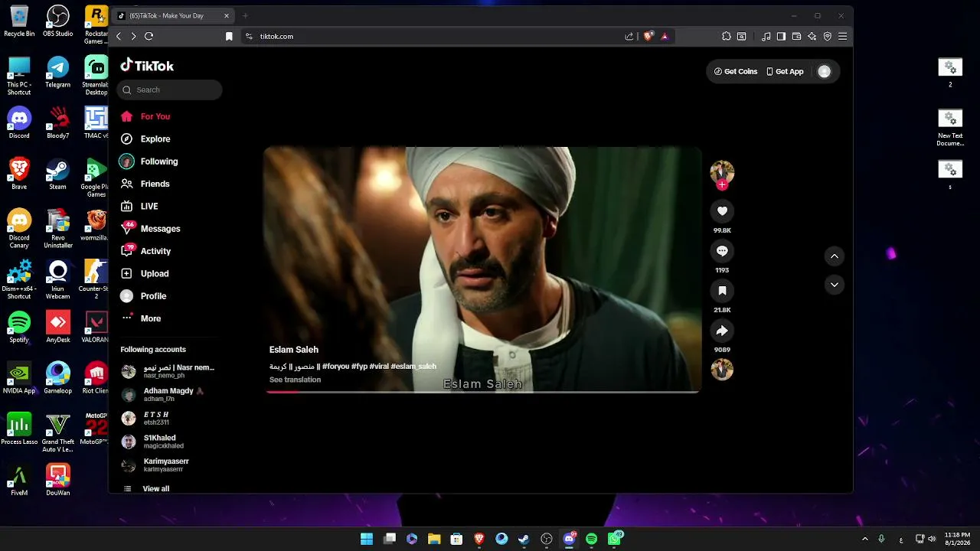Click the TikTok logo
980x551 pixels.
click(147, 66)
